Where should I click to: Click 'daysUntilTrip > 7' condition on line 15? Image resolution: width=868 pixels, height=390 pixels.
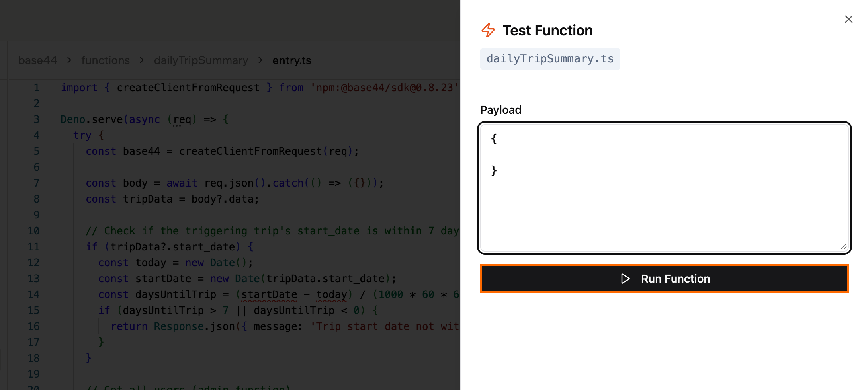pyautogui.click(x=176, y=310)
